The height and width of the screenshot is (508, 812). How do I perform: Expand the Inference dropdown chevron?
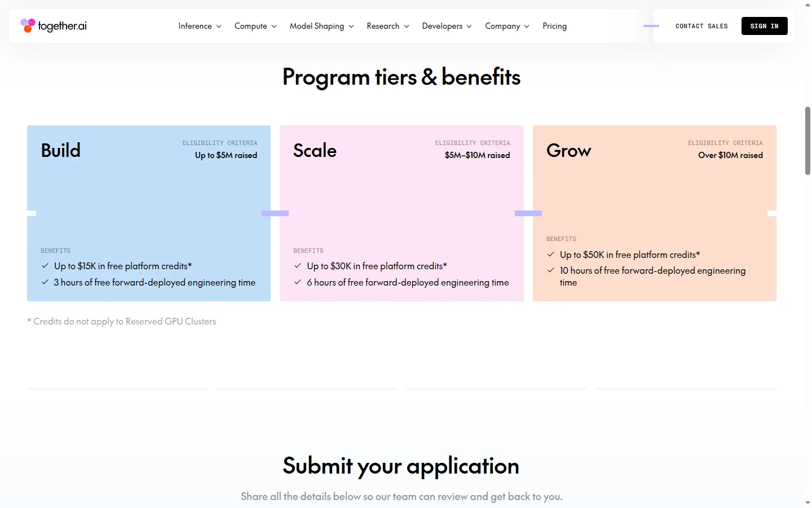219,27
